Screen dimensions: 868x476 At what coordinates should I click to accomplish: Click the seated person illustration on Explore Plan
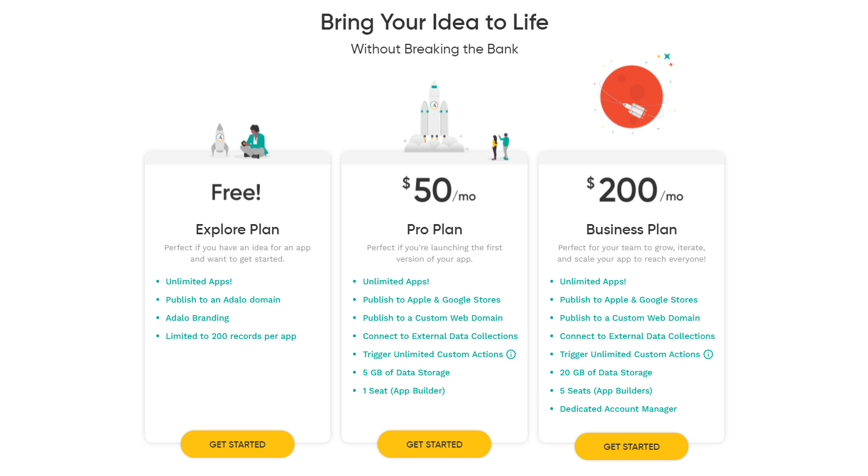point(254,142)
